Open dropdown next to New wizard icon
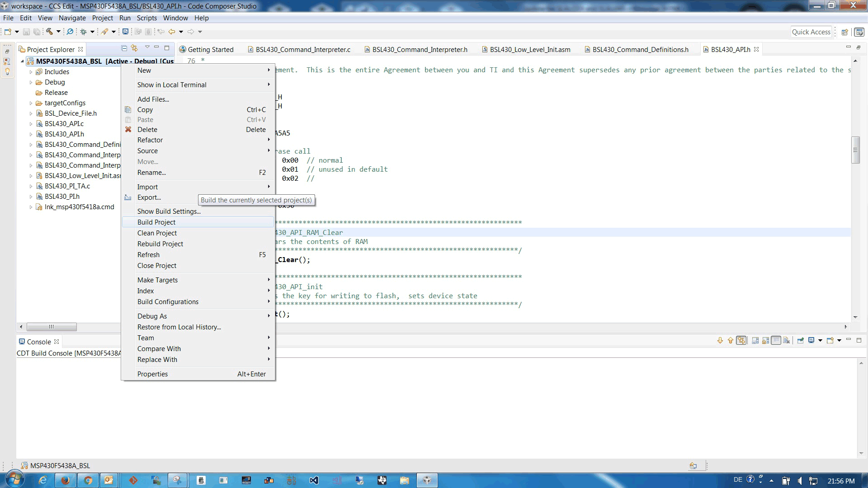 pos(17,32)
